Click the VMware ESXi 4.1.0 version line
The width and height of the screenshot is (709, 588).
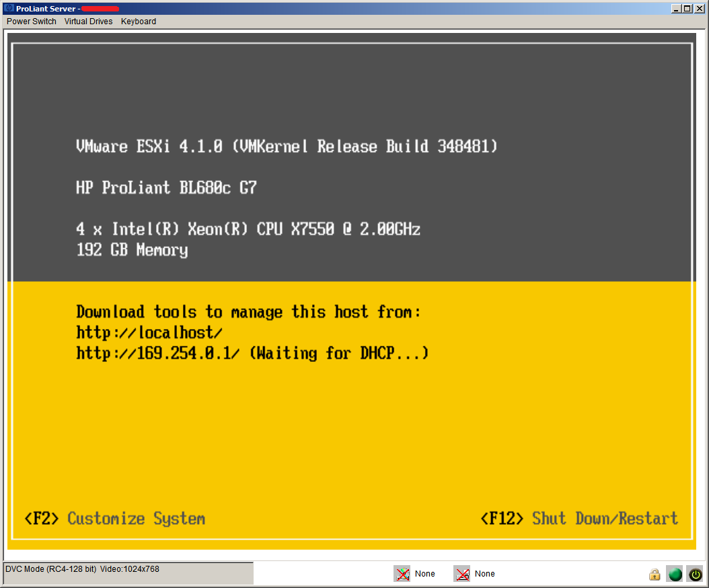coord(287,147)
